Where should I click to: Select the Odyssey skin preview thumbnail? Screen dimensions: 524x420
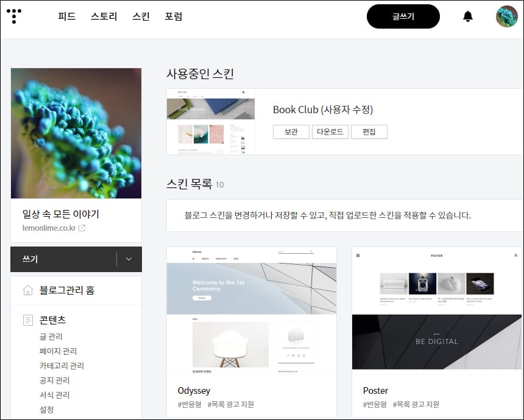252,309
